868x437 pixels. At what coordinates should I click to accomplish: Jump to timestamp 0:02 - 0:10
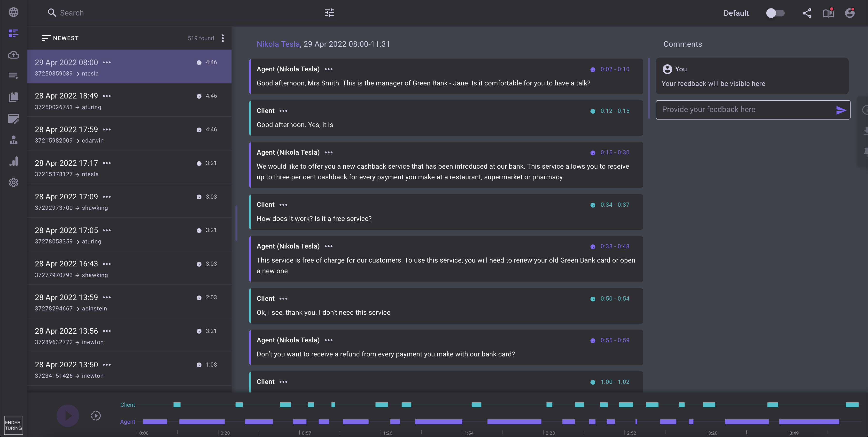615,69
